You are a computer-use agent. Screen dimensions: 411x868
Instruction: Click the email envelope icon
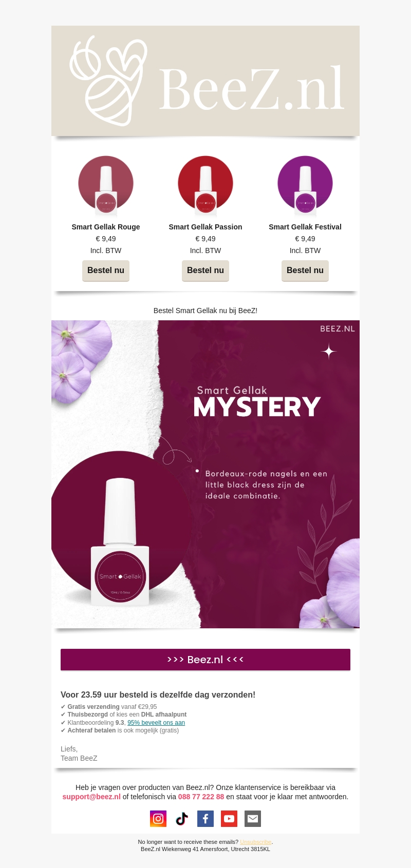(253, 819)
